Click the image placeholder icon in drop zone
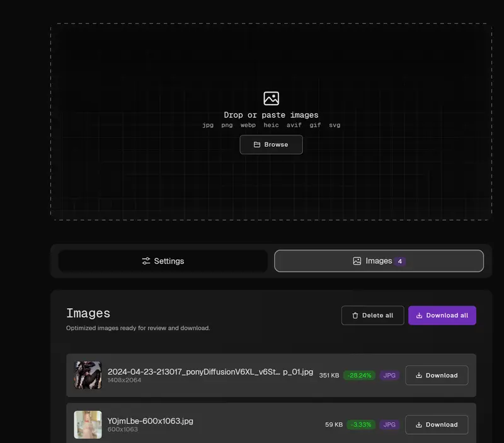504x443 pixels. click(x=271, y=98)
